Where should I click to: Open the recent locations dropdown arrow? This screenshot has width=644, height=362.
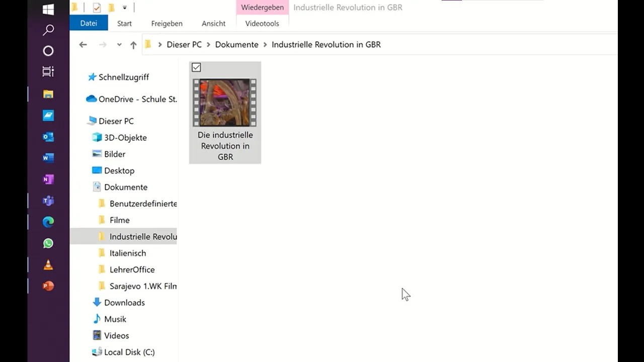pos(119,45)
